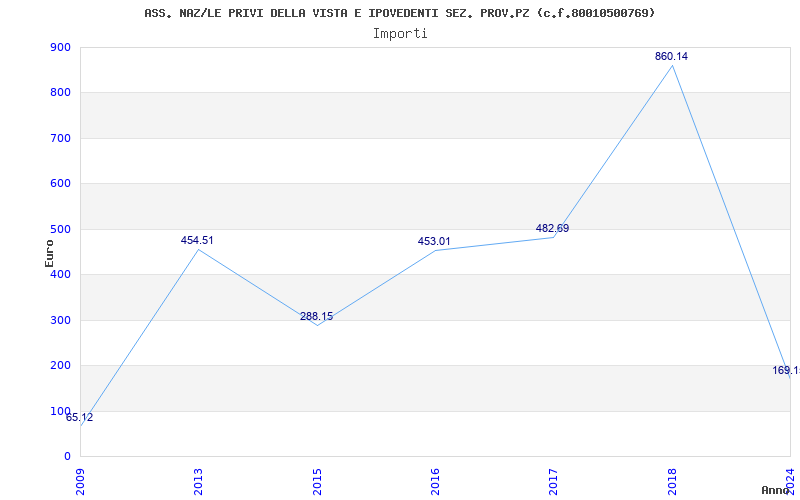Screen dimensions: 800x500
Task: Click the 2016 x-axis year label
Action: tap(435, 482)
